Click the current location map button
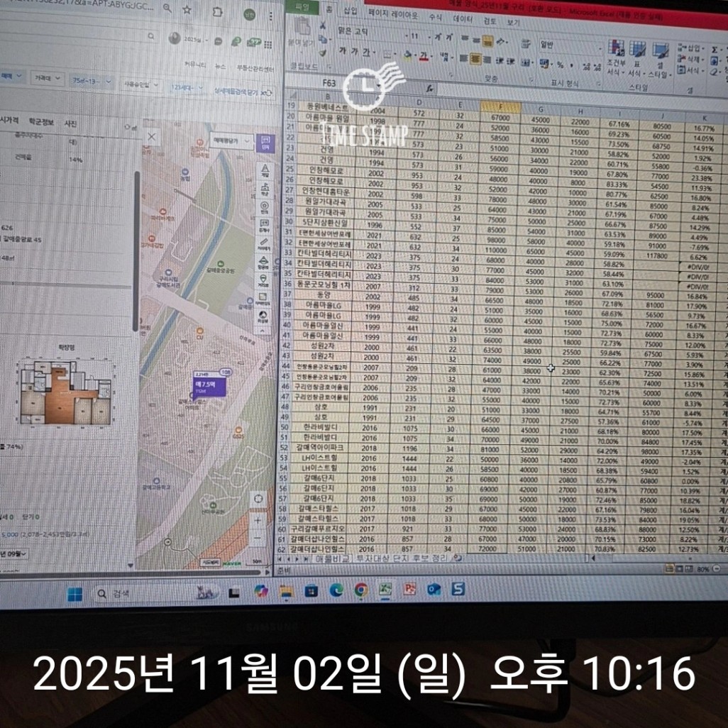 [258, 499]
